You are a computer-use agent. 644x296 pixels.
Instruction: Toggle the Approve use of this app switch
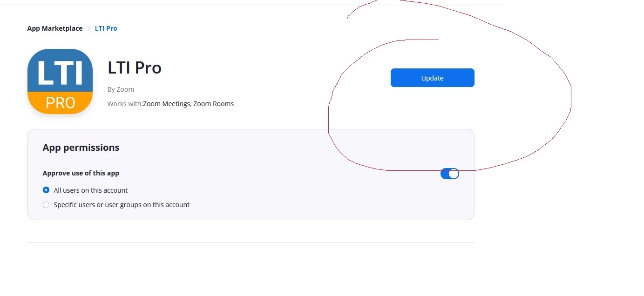[x=450, y=174]
